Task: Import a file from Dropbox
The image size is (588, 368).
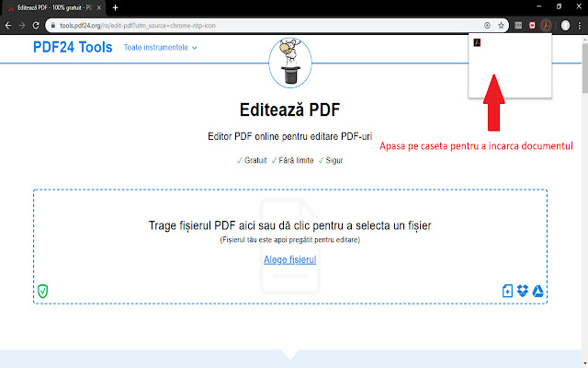Action: tap(523, 291)
